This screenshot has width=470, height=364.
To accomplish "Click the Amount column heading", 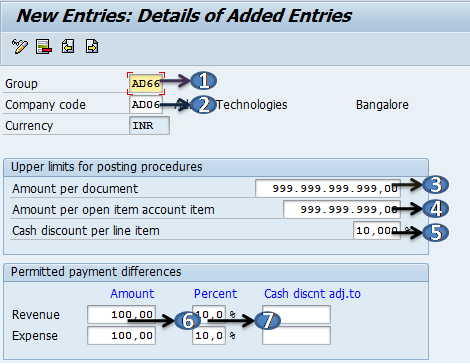I will (132, 294).
